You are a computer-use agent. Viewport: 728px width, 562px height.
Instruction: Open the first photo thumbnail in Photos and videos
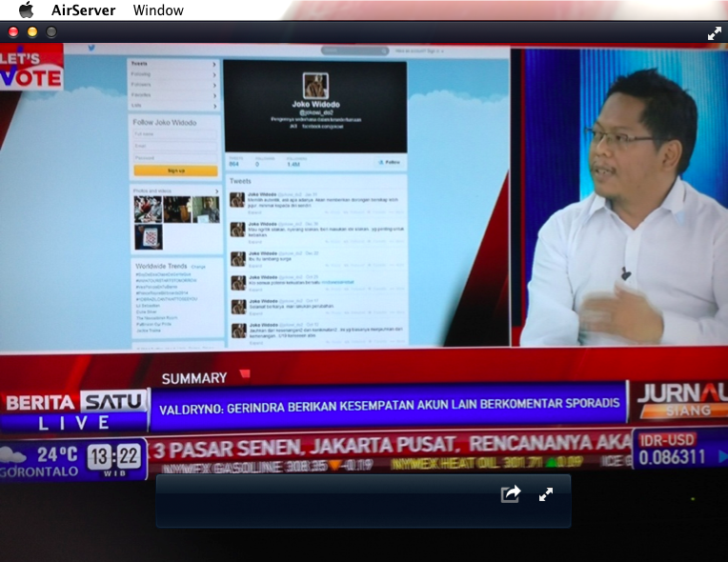click(148, 210)
